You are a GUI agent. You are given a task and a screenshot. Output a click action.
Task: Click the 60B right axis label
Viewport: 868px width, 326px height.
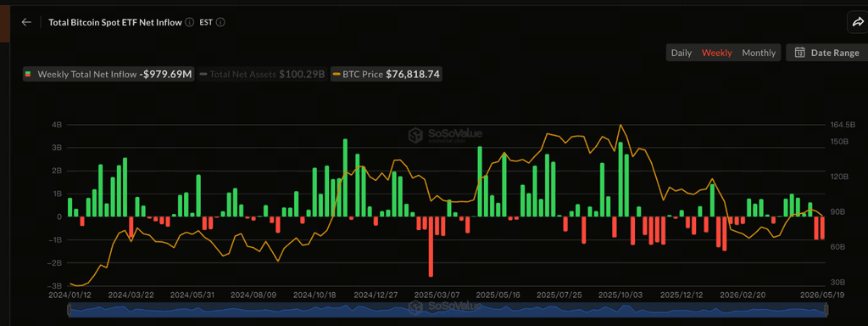837,247
